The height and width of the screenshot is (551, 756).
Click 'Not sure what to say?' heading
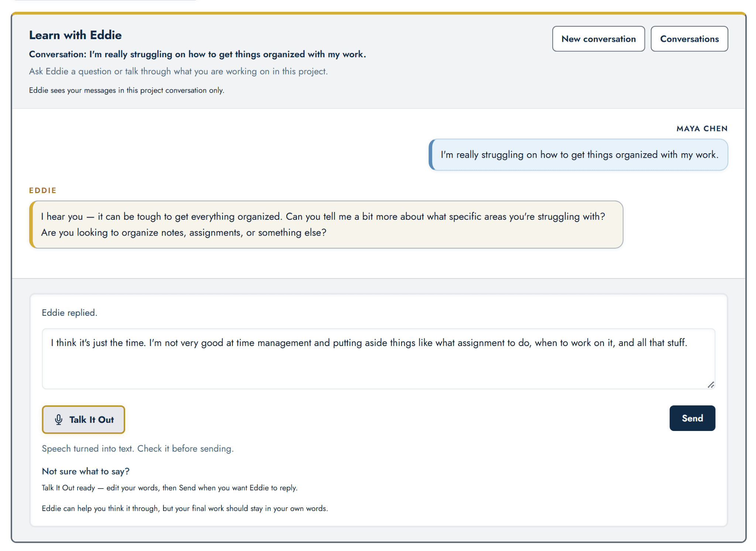86,471
